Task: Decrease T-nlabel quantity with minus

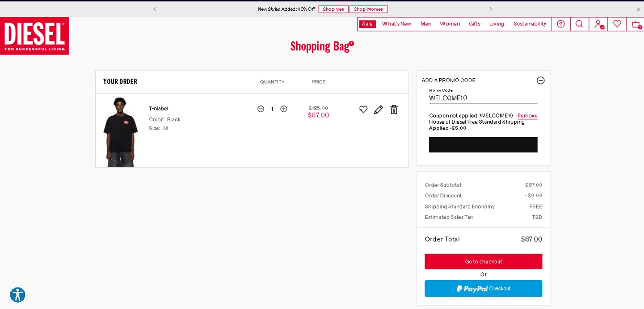Action: point(261,109)
